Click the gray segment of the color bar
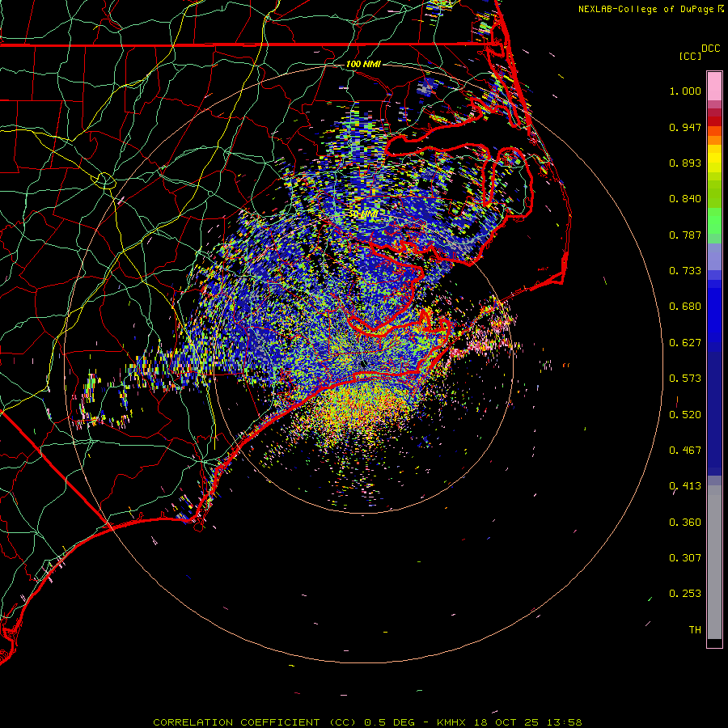 coord(714,562)
